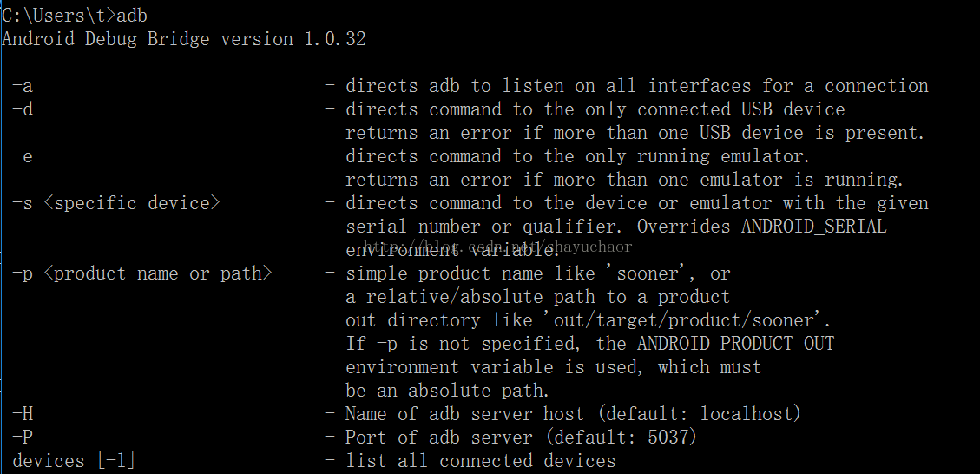The width and height of the screenshot is (980, 474).
Task: Click 'directs command to the only running emulator' line
Action: (x=578, y=156)
